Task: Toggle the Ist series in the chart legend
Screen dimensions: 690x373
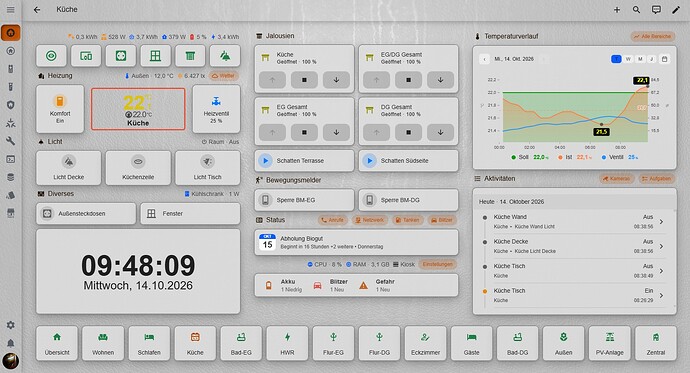Action: pos(575,157)
